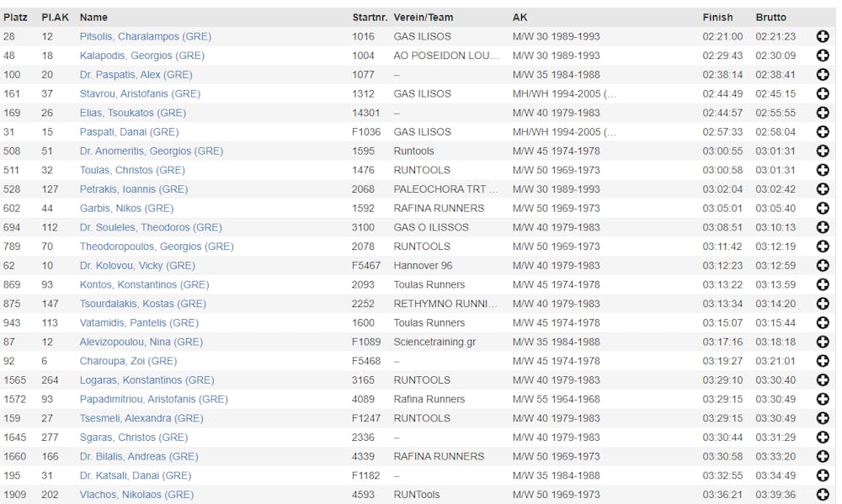Click the Brutto column header
This screenshot has height=504, width=842.
point(770,17)
